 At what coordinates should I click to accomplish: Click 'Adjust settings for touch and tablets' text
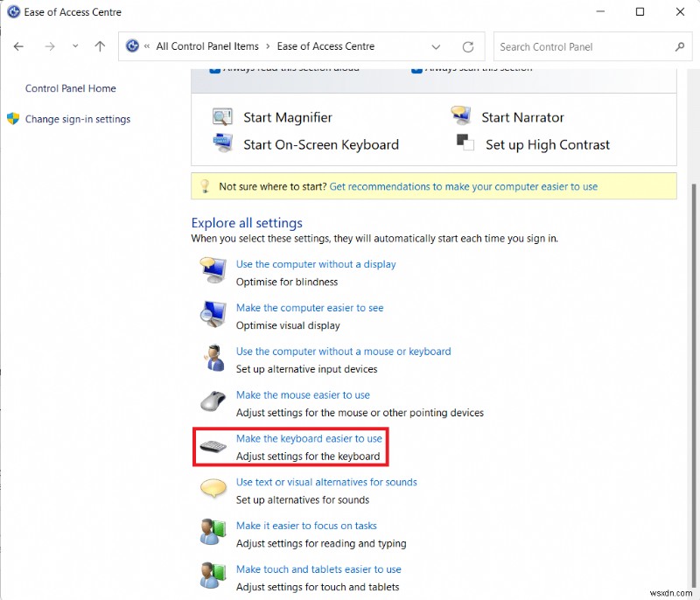[318, 587]
